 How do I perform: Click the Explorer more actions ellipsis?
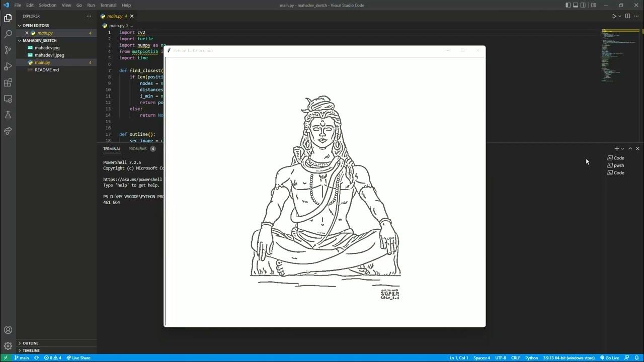(89, 16)
